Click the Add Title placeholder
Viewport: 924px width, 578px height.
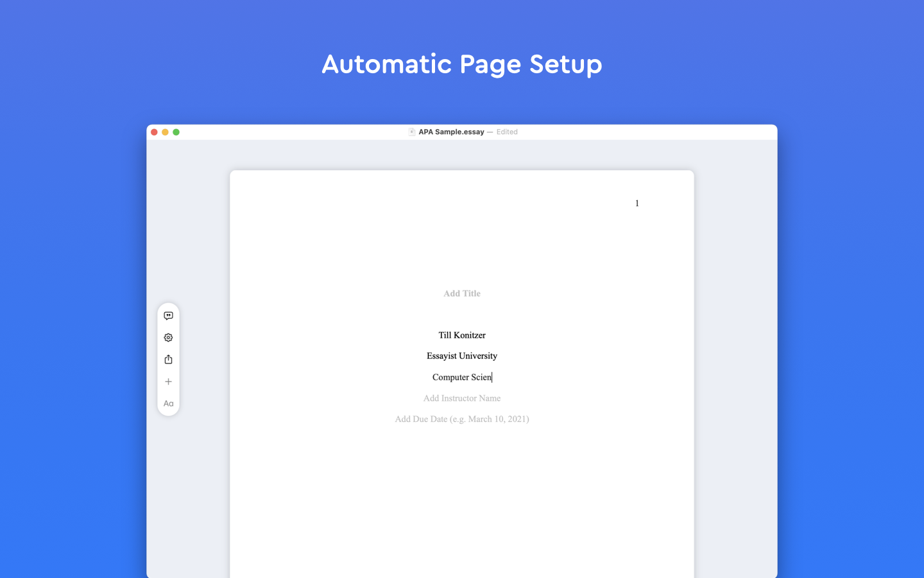(x=462, y=293)
